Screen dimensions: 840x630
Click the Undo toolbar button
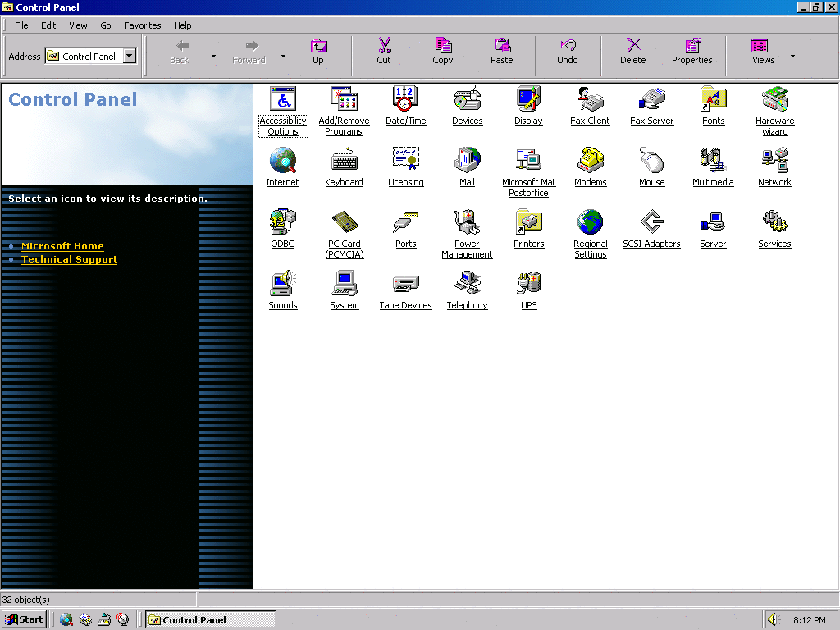tap(568, 52)
